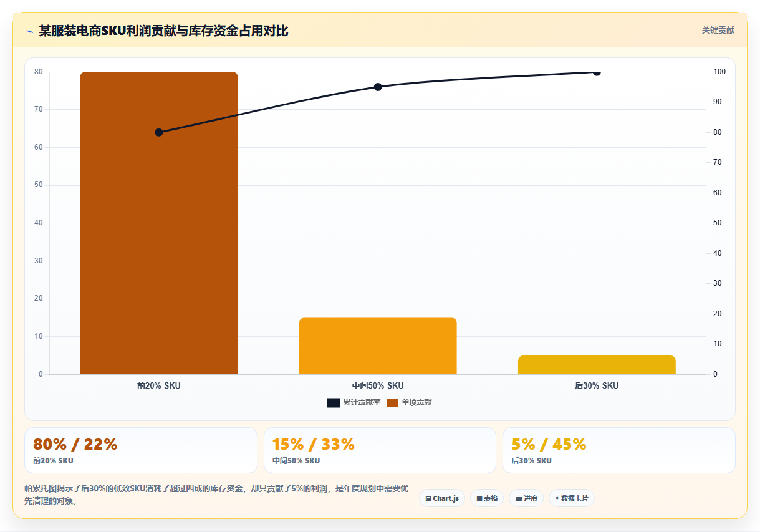The image size is (760, 532).
Task: Click the brown 前20% SKU bar
Action: coord(159,223)
